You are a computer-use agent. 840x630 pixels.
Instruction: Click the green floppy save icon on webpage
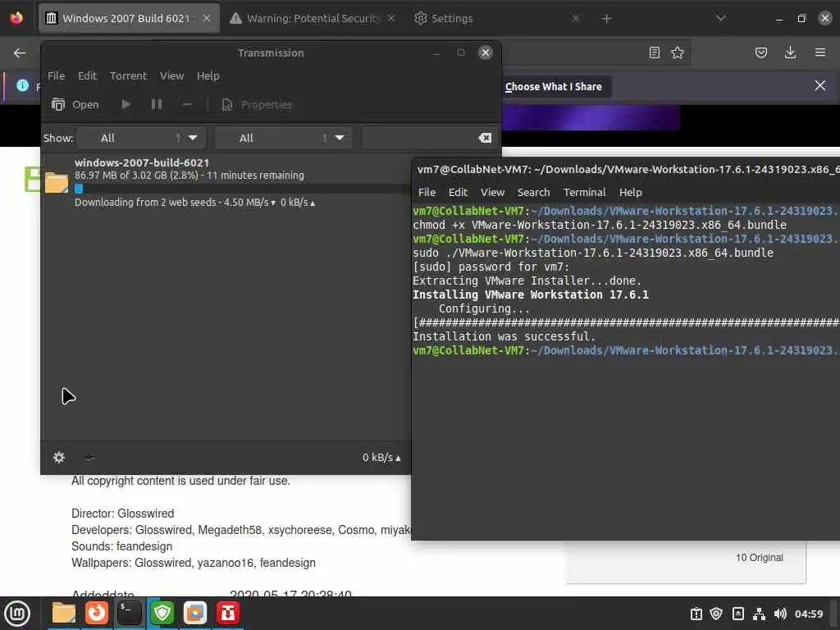click(32, 179)
